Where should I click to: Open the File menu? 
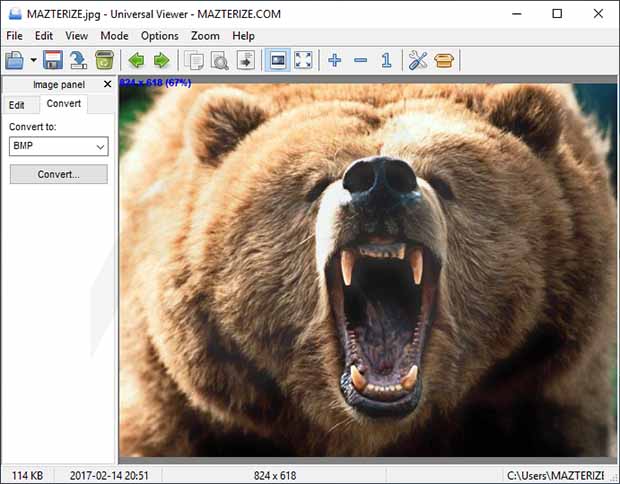pos(15,36)
